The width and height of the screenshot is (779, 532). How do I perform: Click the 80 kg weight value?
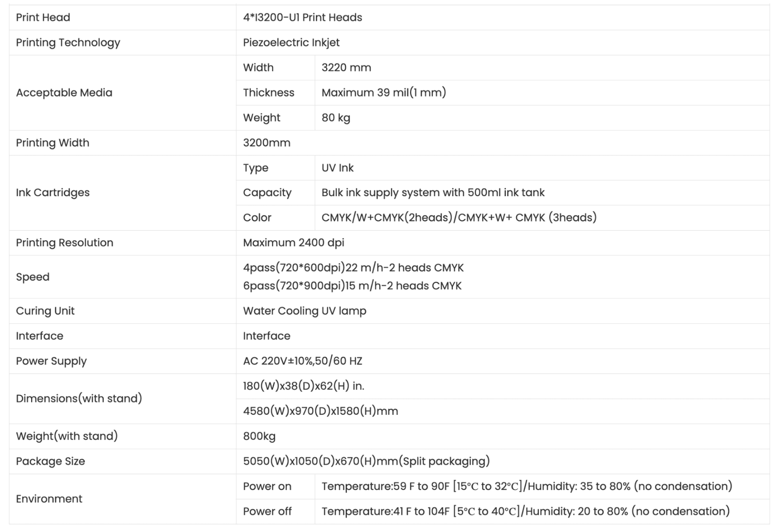coord(335,118)
